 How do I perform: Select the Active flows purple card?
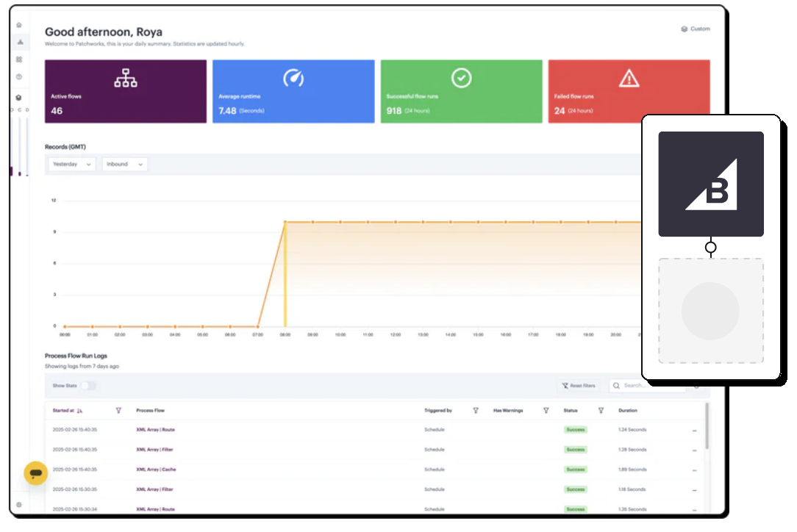(126, 91)
